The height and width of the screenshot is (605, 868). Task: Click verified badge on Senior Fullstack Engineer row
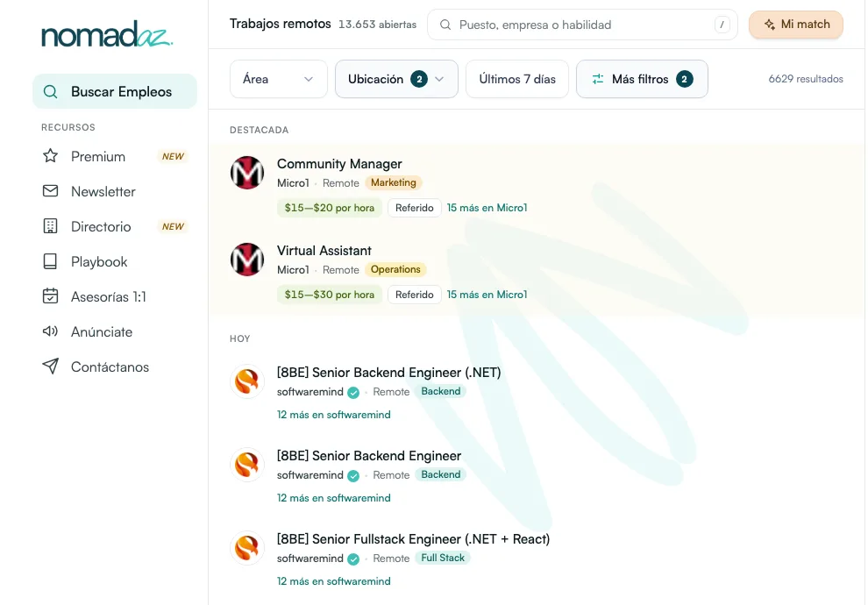(x=353, y=559)
